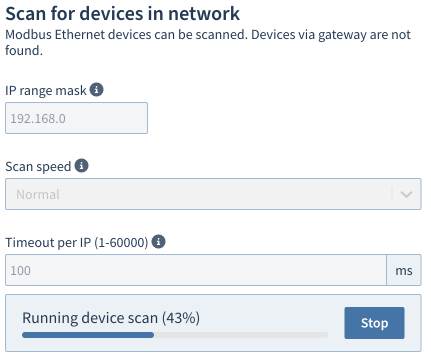Open the Timeout per IP info icon

click(158, 242)
